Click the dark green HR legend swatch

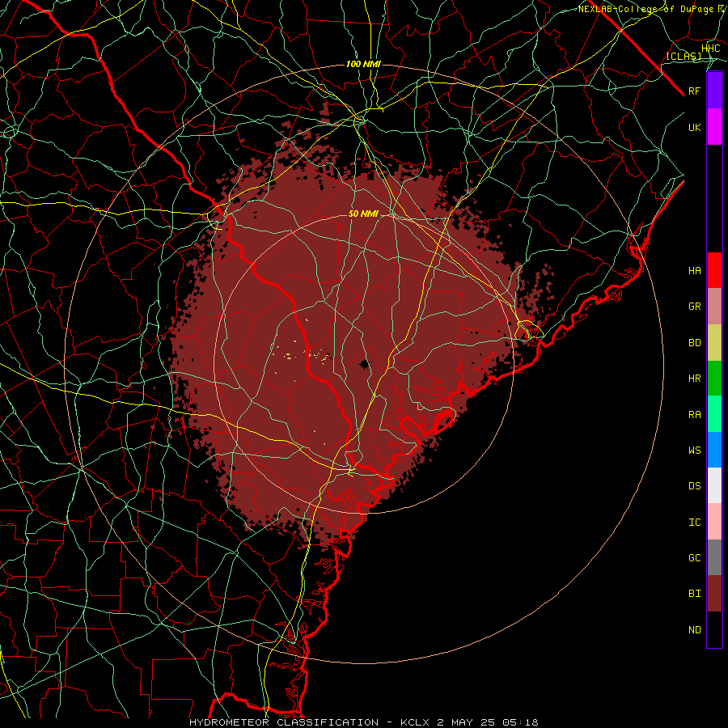(x=714, y=379)
